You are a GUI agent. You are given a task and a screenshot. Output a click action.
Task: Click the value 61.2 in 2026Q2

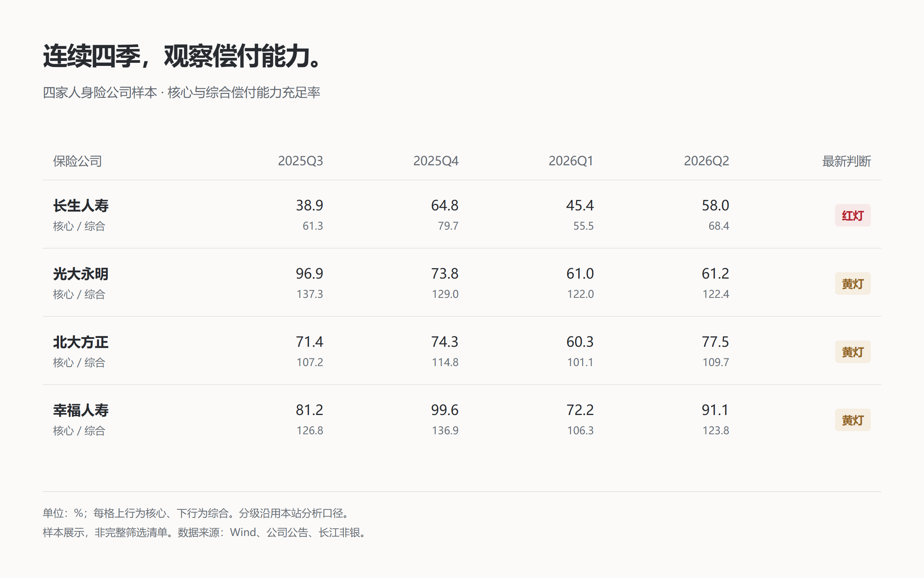pyautogui.click(x=715, y=274)
